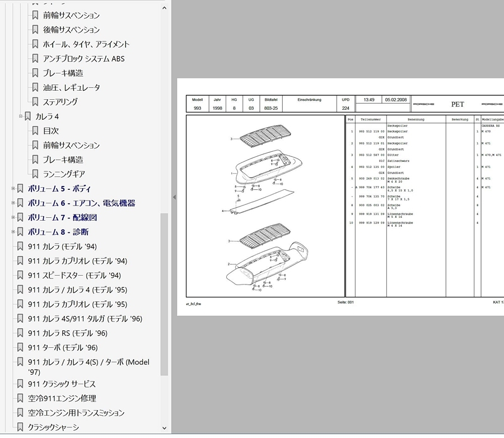The image size is (504, 438).
Task: Open 911 ターボ (モデル '96) bookmark
Action: [x=63, y=348]
